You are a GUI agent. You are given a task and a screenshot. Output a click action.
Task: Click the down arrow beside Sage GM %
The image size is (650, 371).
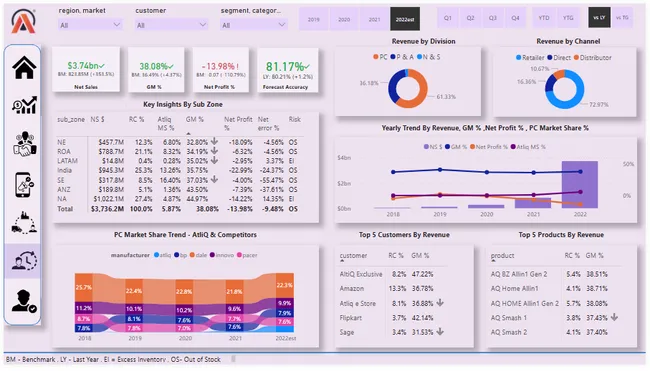(x=440, y=332)
